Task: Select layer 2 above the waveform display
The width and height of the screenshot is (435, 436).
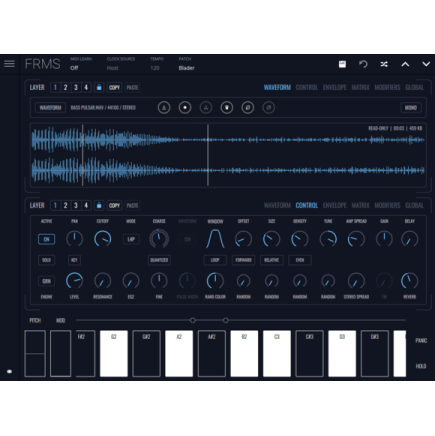Action: pos(66,87)
